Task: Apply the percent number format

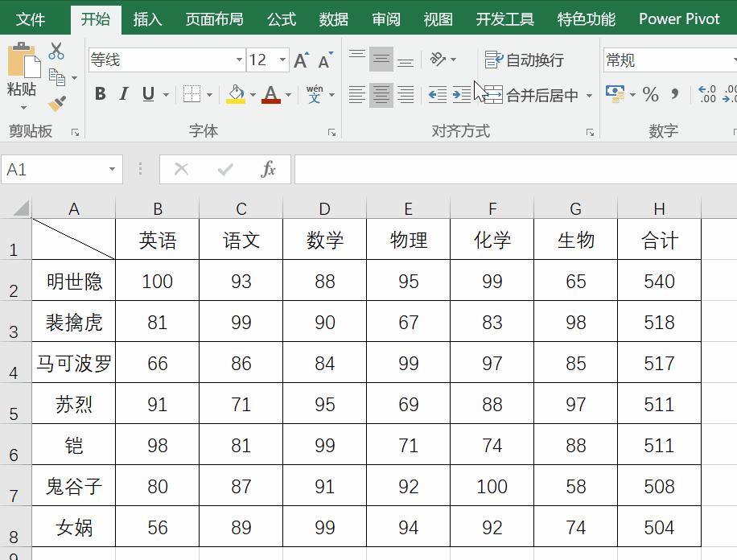Action: click(651, 95)
